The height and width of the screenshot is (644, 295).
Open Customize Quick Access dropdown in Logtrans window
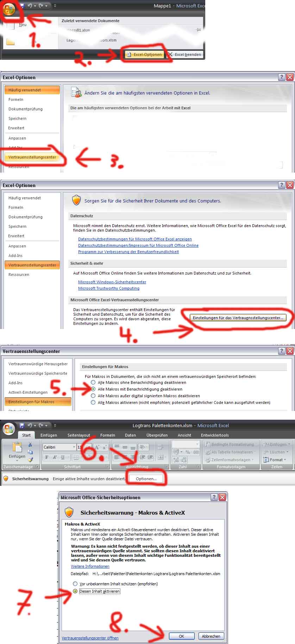click(x=55, y=425)
